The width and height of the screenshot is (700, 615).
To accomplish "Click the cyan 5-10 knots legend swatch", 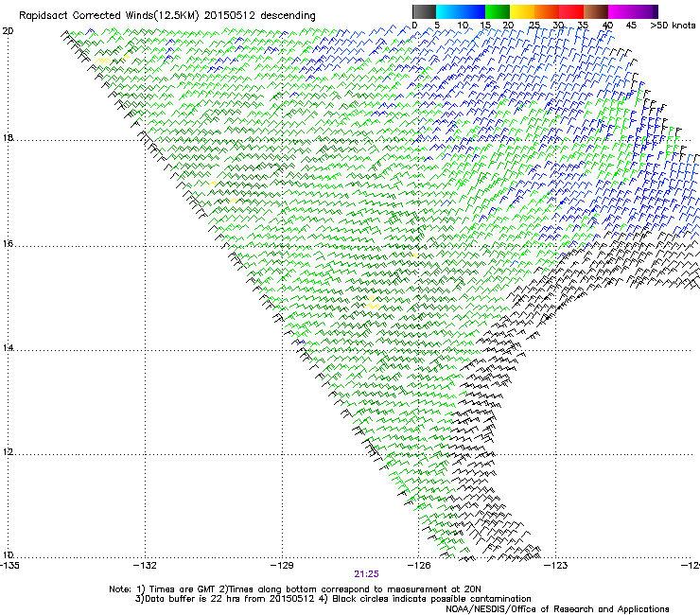I will 448,11.
